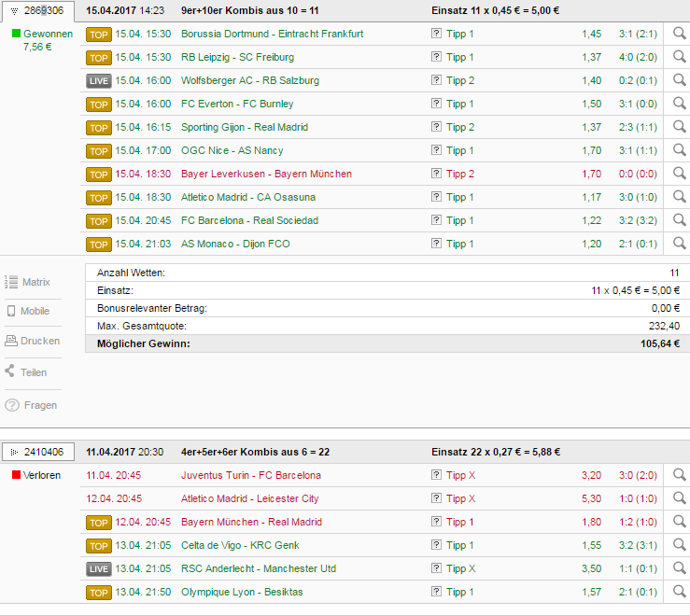Click help icon beside Bayer Leverkusen Tipp 2
Screen dimensions: 690x616
click(x=436, y=174)
